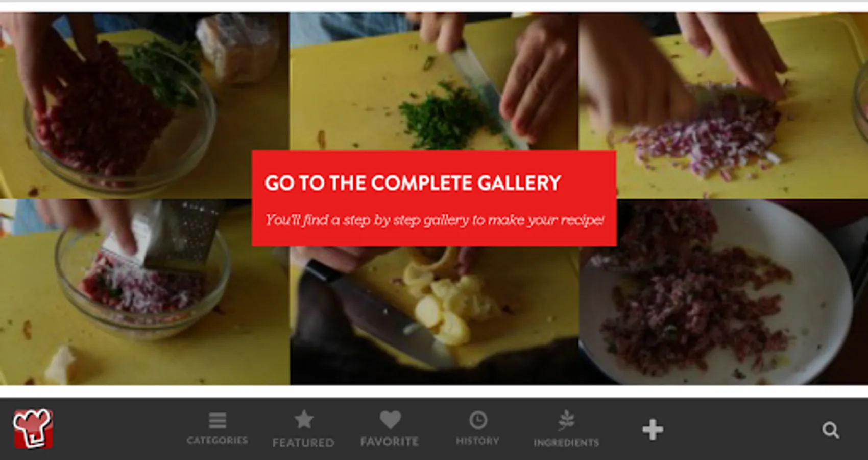The height and width of the screenshot is (460, 868).
Task: Tap the plus add icon
Action: pos(653,429)
